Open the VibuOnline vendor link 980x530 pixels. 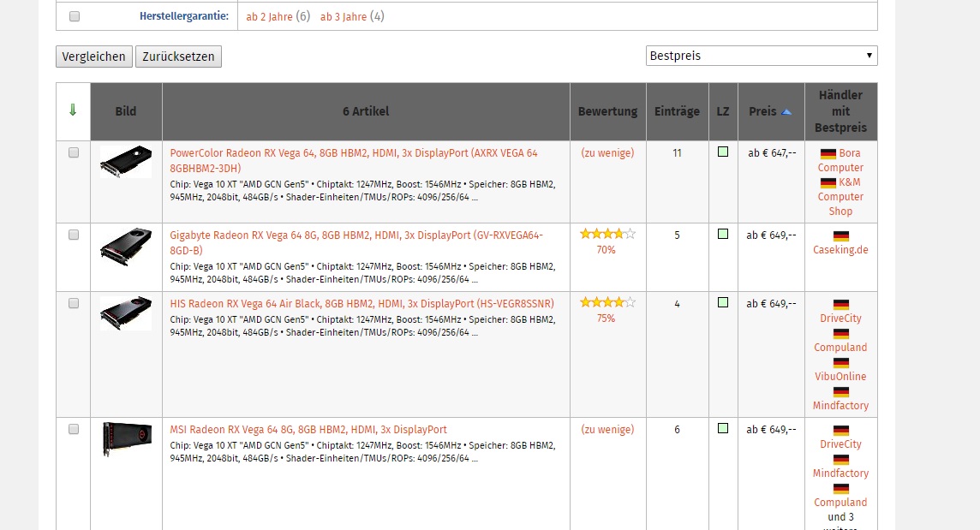pyautogui.click(x=840, y=376)
